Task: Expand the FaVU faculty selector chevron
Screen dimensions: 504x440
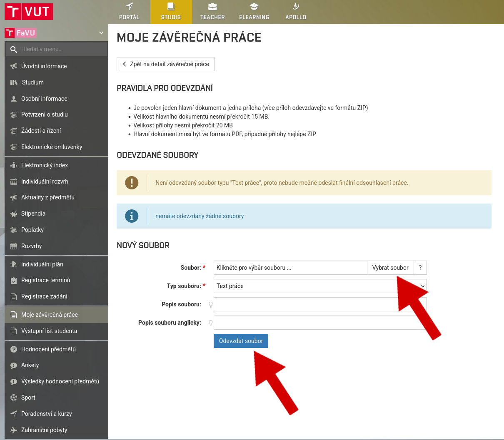Action: click(x=101, y=33)
